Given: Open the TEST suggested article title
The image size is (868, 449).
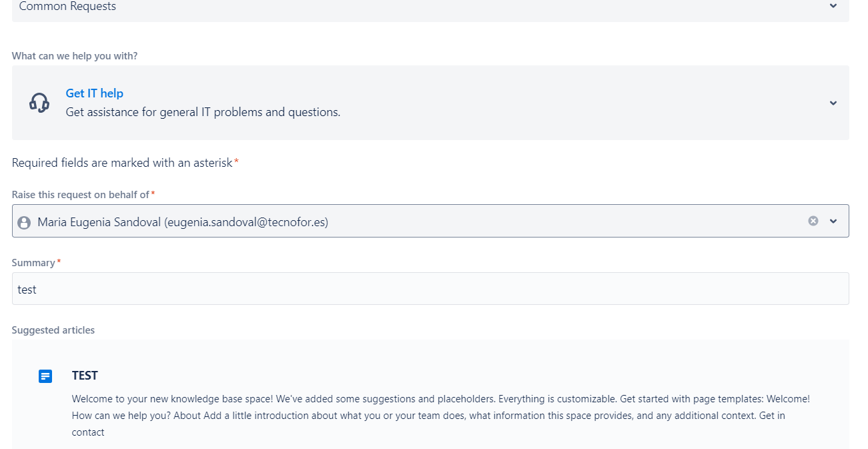Looking at the screenshot, I should pyautogui.click(x=85, y=376).
